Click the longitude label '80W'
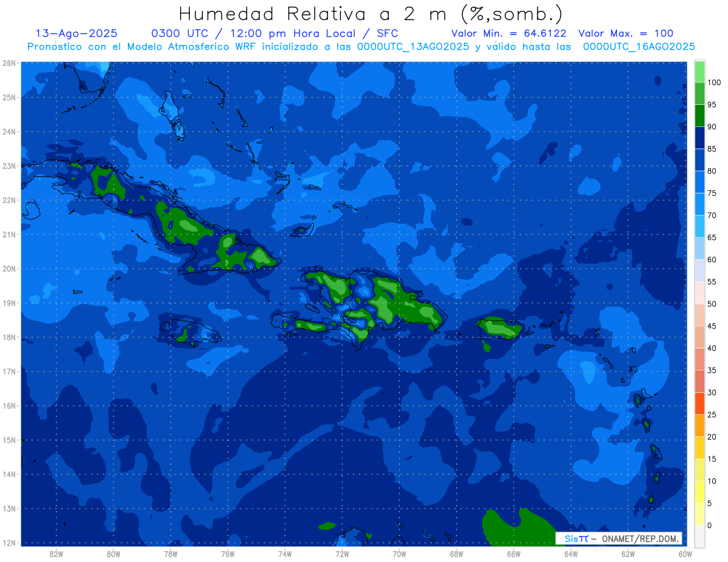 (113, 554)
